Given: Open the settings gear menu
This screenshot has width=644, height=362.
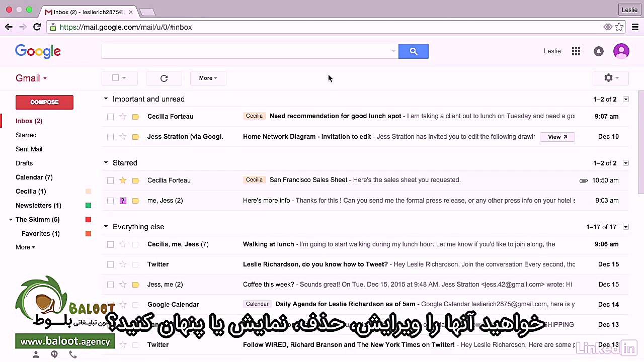Looking at the screenshot, I should [x=611, y=78].
